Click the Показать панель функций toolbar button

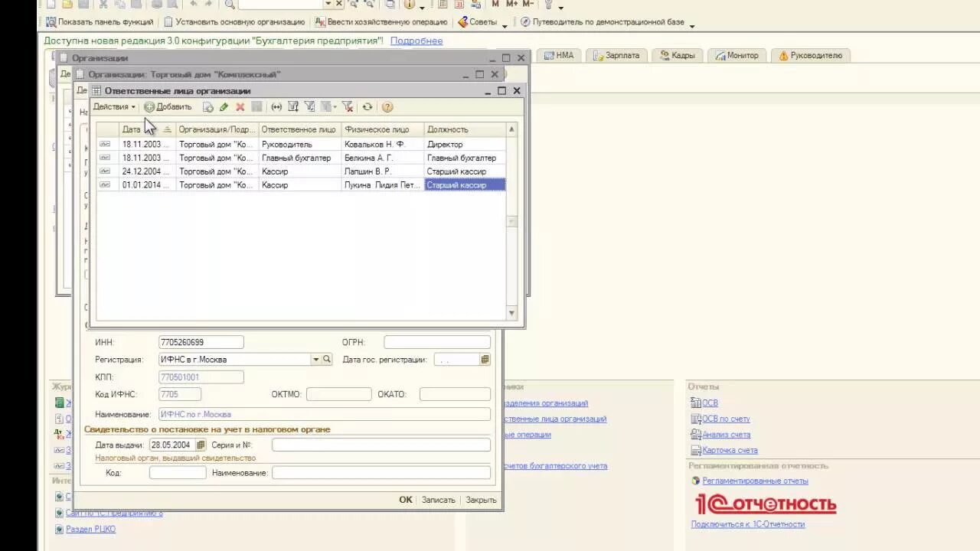pyautogui.click(x=100, y=22)
